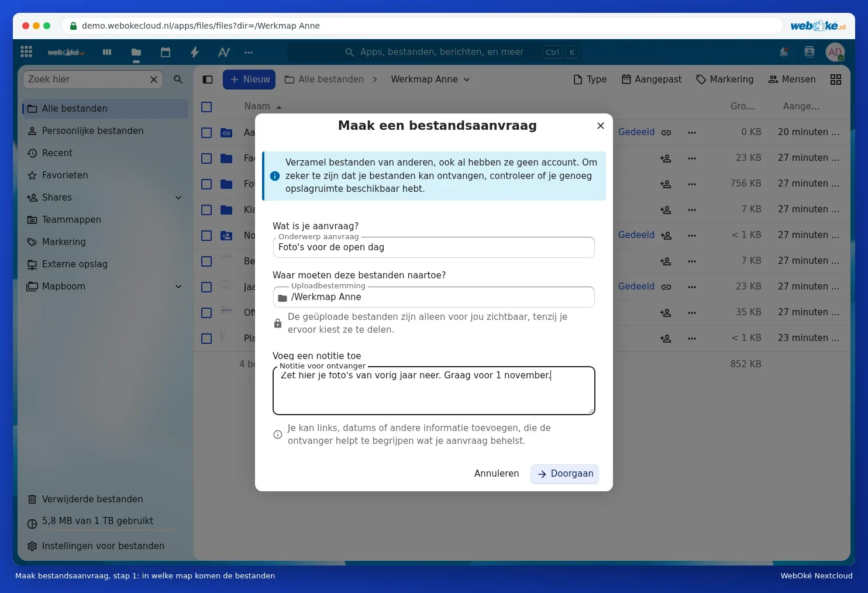Expand the Shares section chevron
Screen dimensions: 868x593
click(x=178, y=198)
